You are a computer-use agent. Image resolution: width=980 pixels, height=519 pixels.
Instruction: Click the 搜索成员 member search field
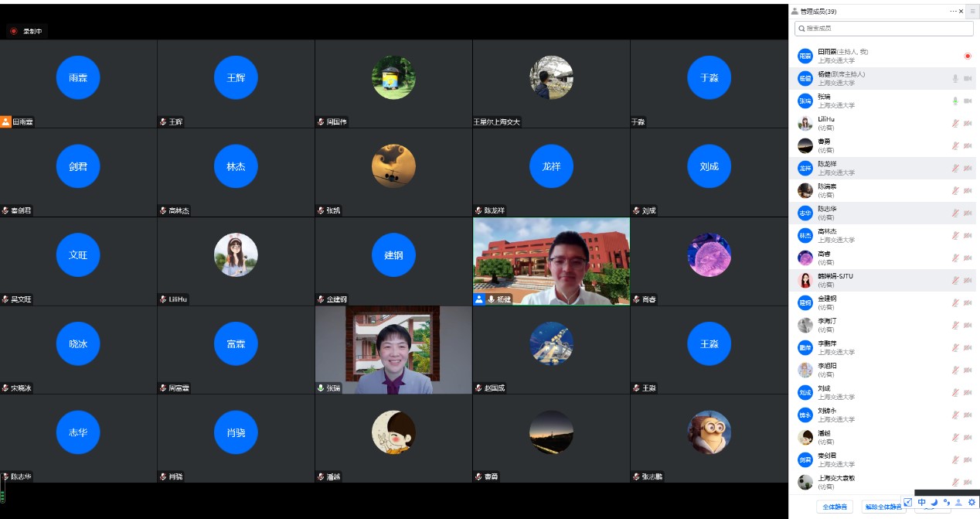884,29
